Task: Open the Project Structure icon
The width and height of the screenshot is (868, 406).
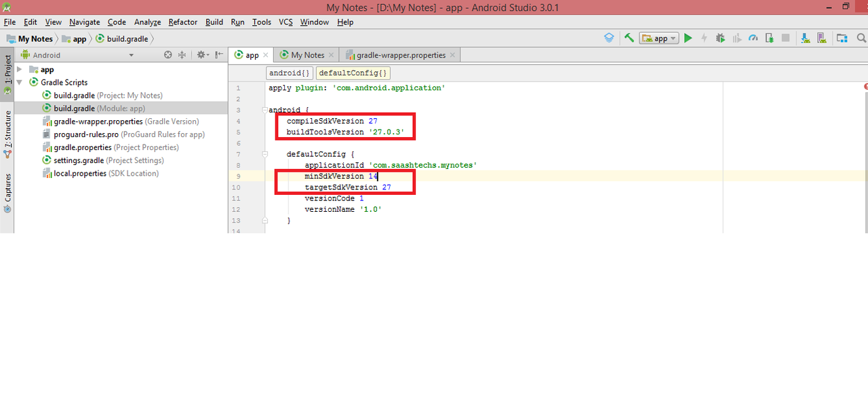Action: pyautogui.click(x=842, y=38)
